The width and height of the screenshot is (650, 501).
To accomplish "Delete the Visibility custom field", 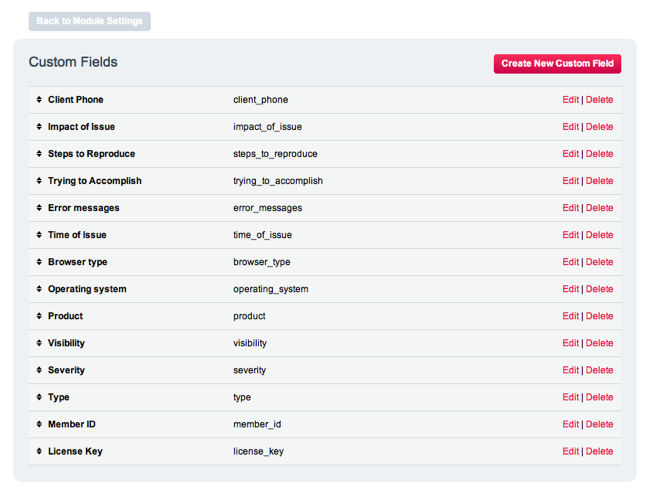I will [599, 343].
